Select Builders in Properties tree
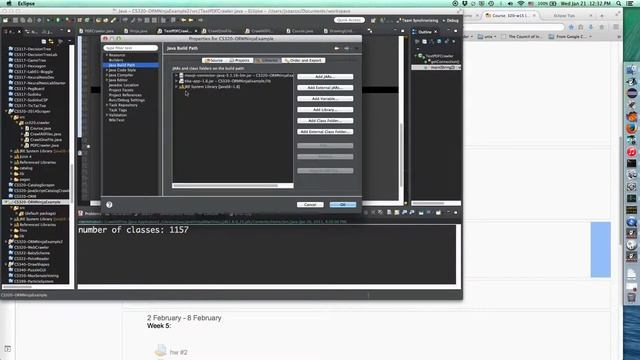 pos(116,60)
